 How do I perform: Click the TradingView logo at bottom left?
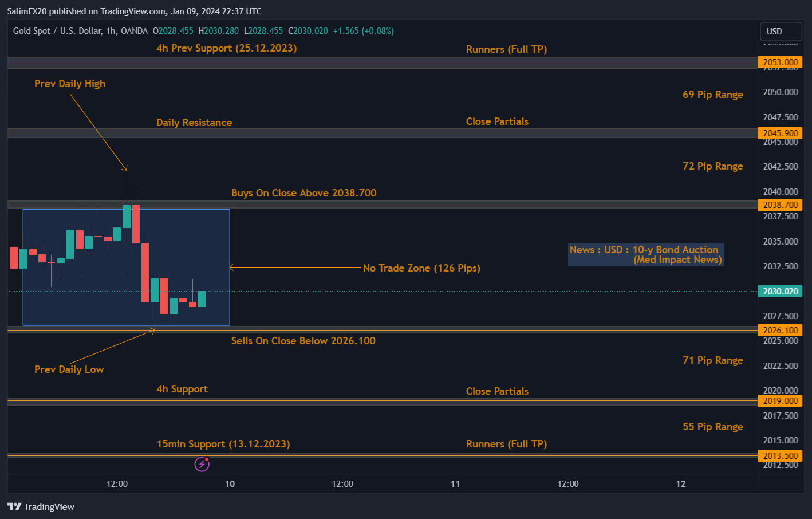40,506
